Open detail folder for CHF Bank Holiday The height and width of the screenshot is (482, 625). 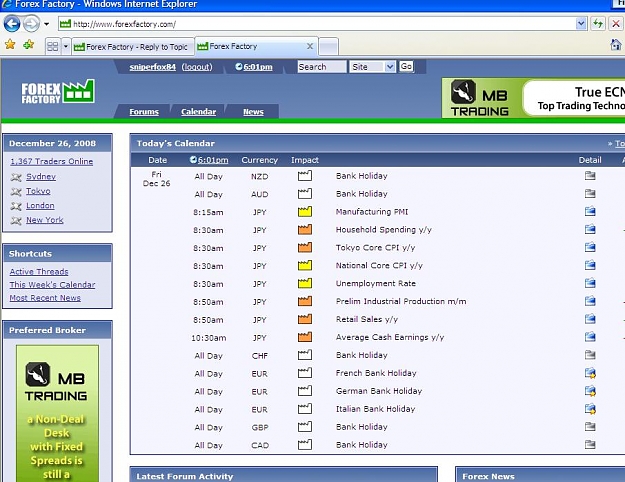pyautogui.click(x=590, y=355)
